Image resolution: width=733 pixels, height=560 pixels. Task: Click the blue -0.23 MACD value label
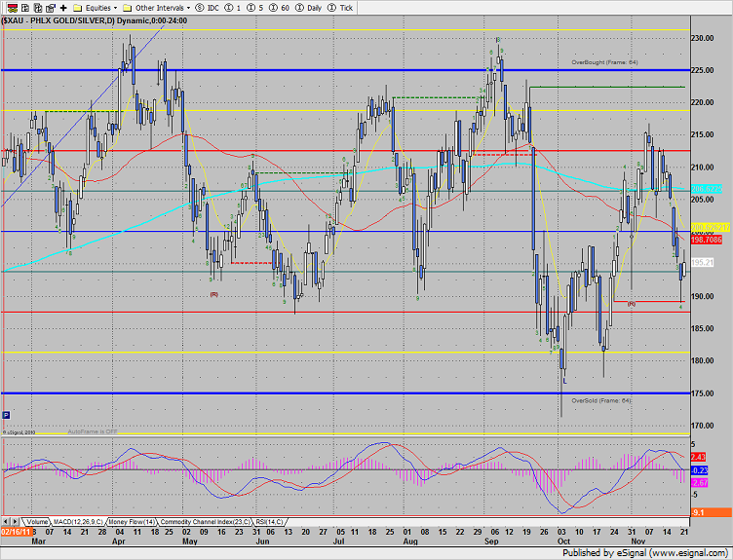pyautogui.click(x=699, y=470)
